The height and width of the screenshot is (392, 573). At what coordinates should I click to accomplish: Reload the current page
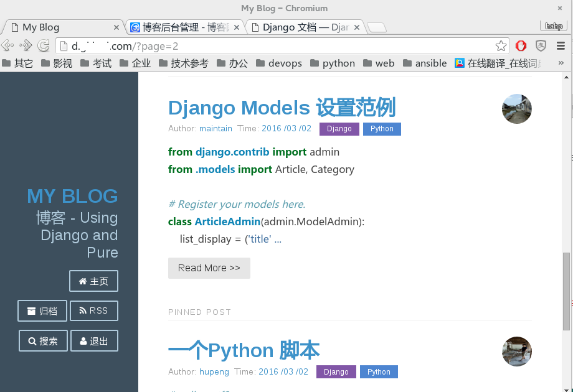(44, 45)
